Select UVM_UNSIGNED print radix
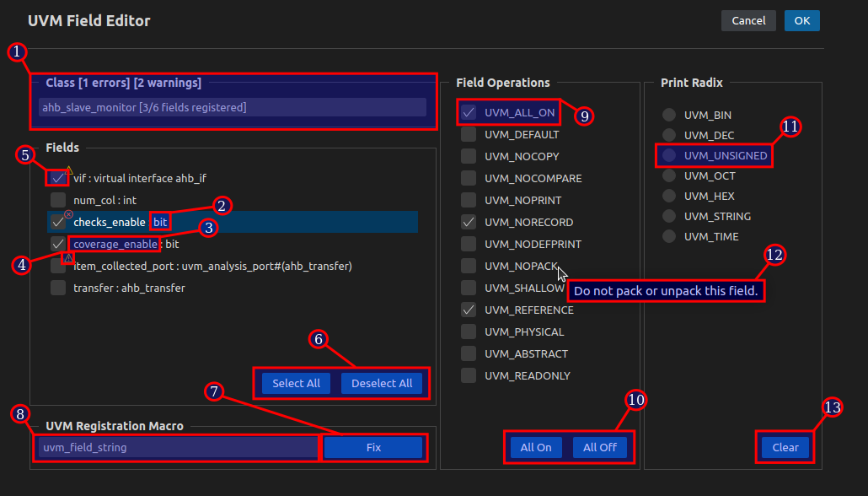 click(668, 155)
